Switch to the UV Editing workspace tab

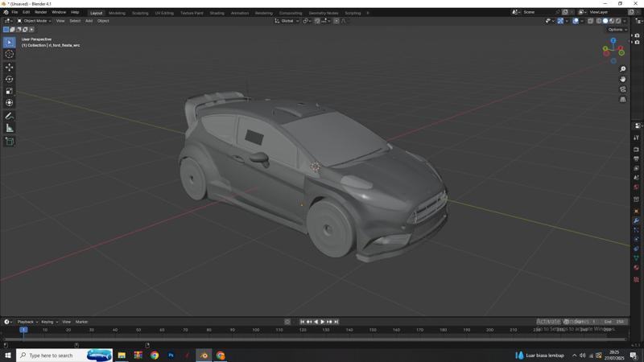(164, 13)
